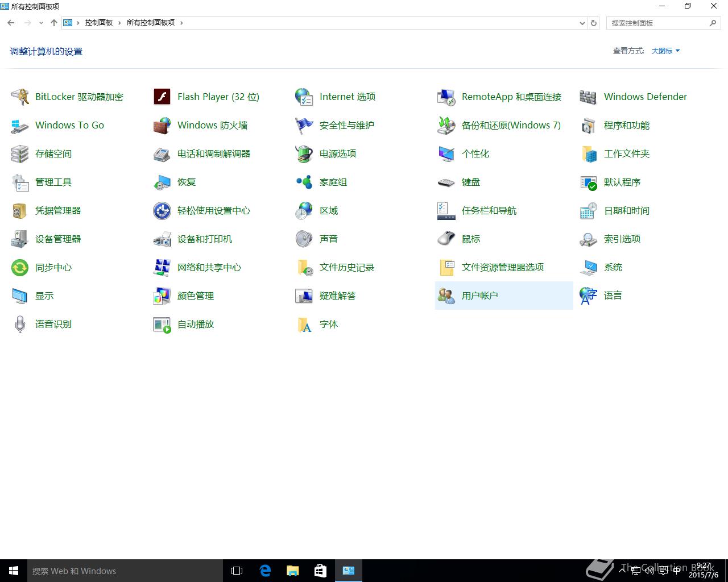
Task: Click the 设备和打印机 link
Action: tap(205, 239)
